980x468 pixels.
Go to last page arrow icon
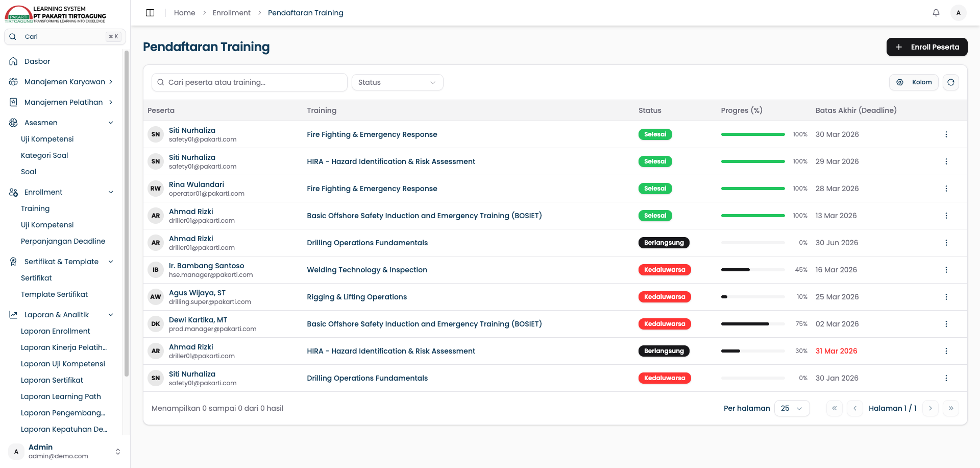(951, 408)
